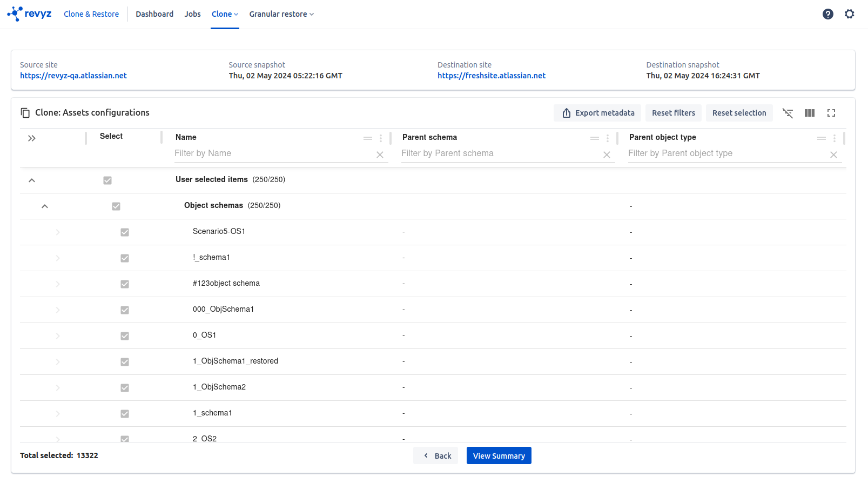The image size is (868, 483).
Task: Expand 1_schema1 row
Action: click(x=58, y=414)
